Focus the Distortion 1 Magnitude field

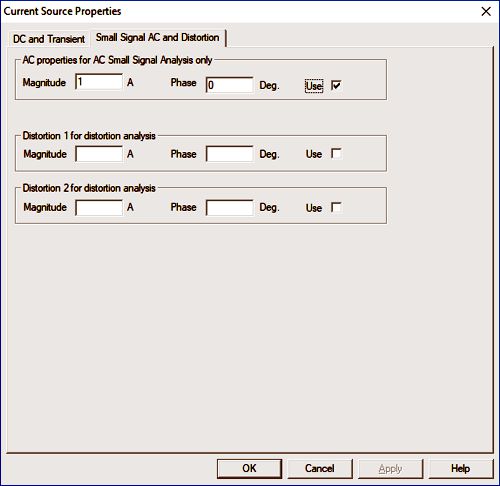click(99, 154)
